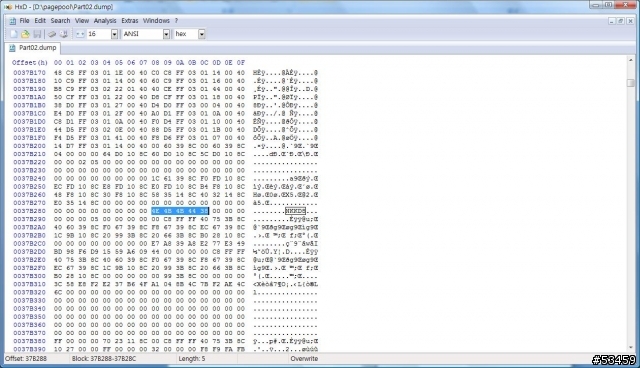
Task: Click the HxD title bar app icon
Action: pyautogui.click(x=8, y=7)
